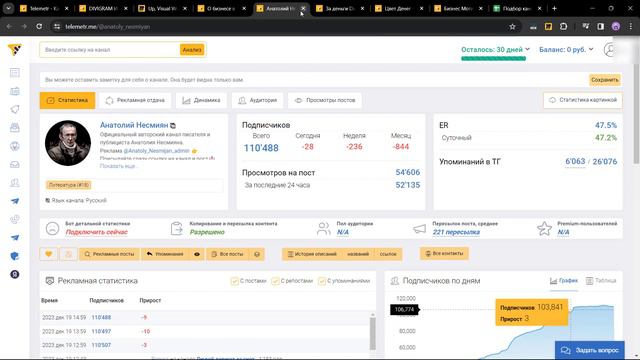
Task: Open the tab search dropdown arrow
Action: [8, 8]
